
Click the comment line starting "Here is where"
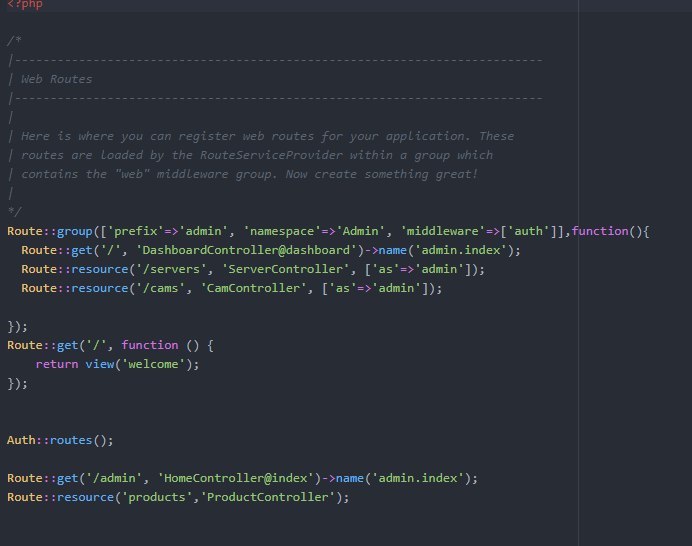pos(267,136)
